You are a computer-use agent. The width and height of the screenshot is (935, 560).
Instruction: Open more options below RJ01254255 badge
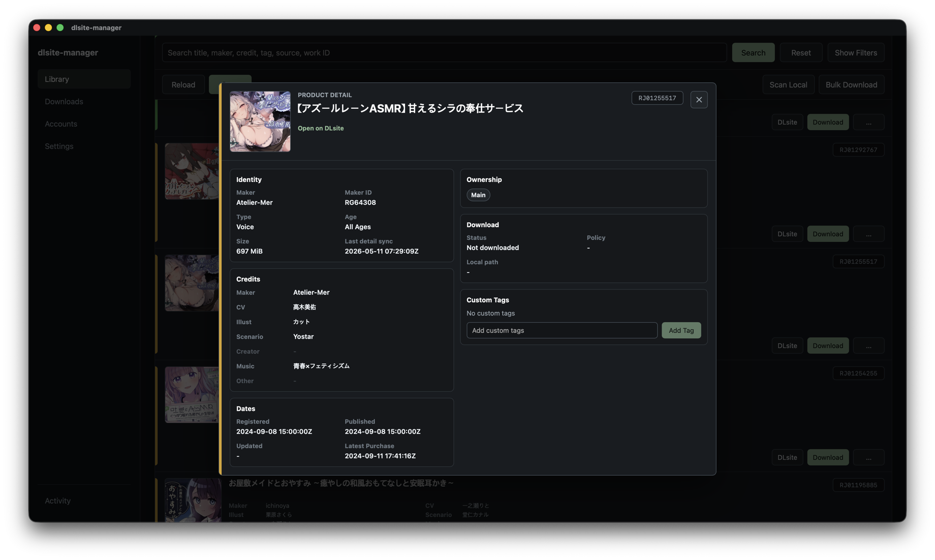coord(868,457)
